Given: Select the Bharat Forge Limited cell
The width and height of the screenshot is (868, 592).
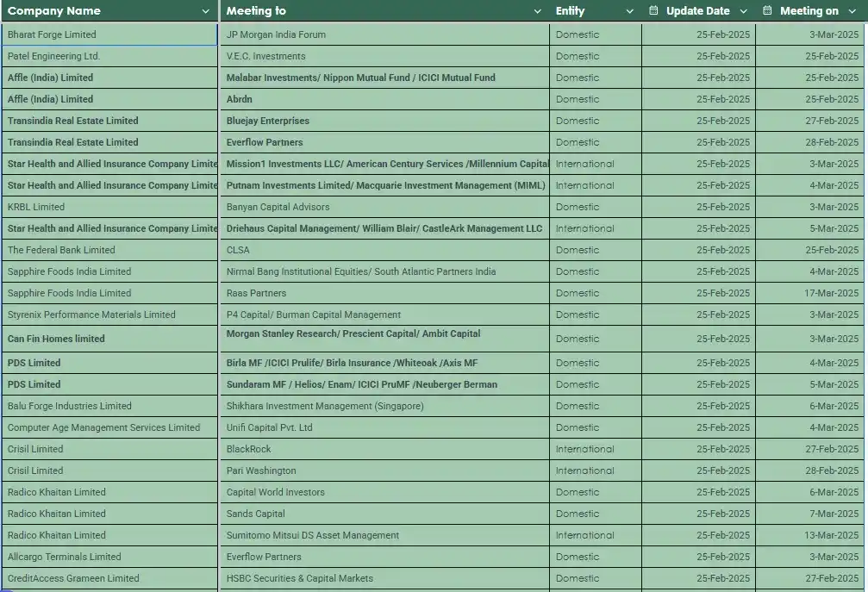Looking at the screenshot, I should (x=109, y=34).
